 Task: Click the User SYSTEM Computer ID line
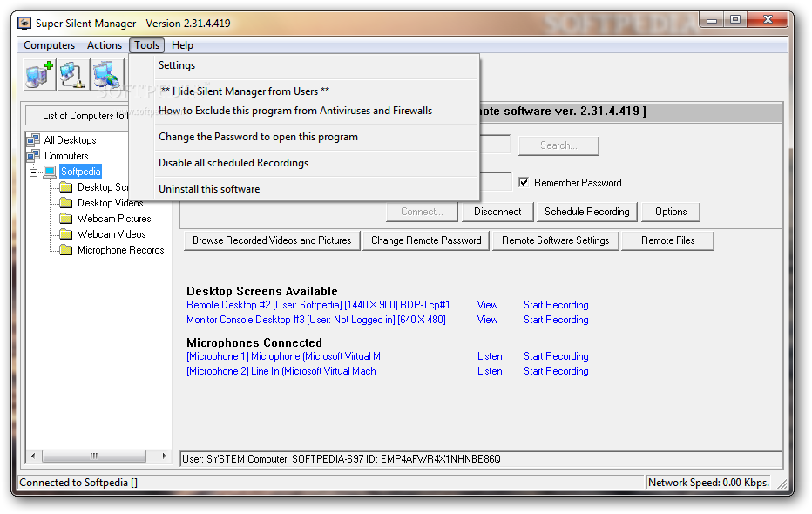pyautogui.click(x=342, y=458)
